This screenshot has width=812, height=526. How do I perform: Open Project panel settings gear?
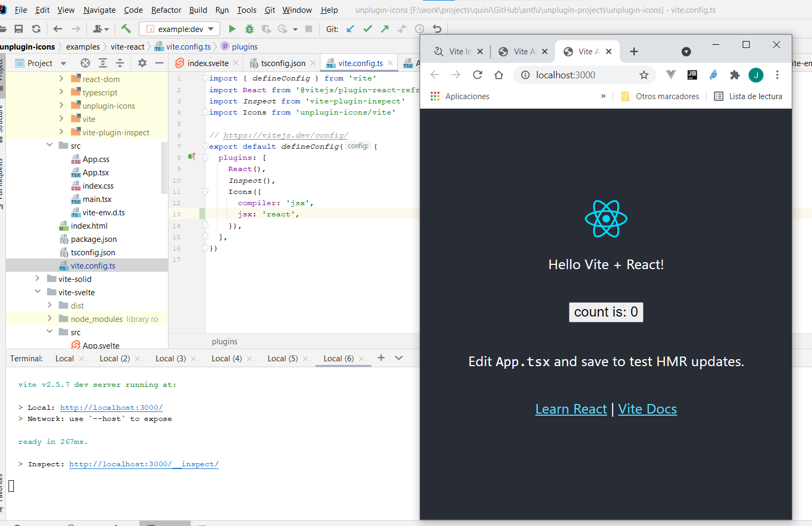point(141,63)
